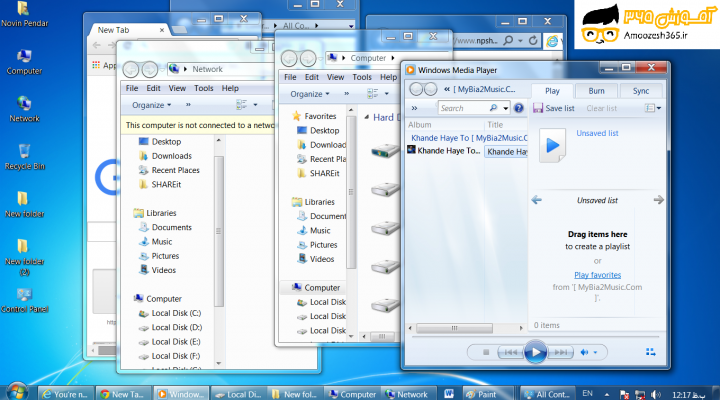Change view icon in the Network window
The height and width of the screenshot is (400, 720).
(242, 105)
